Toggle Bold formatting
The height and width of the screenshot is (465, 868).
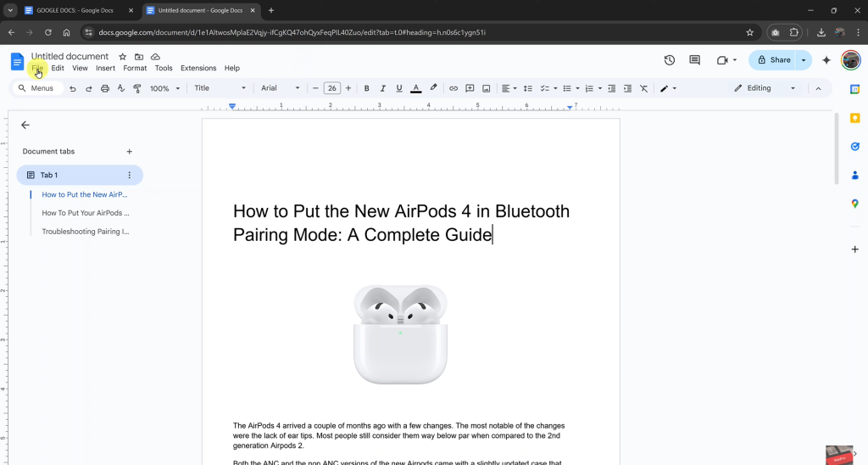(x=366, y=88)
